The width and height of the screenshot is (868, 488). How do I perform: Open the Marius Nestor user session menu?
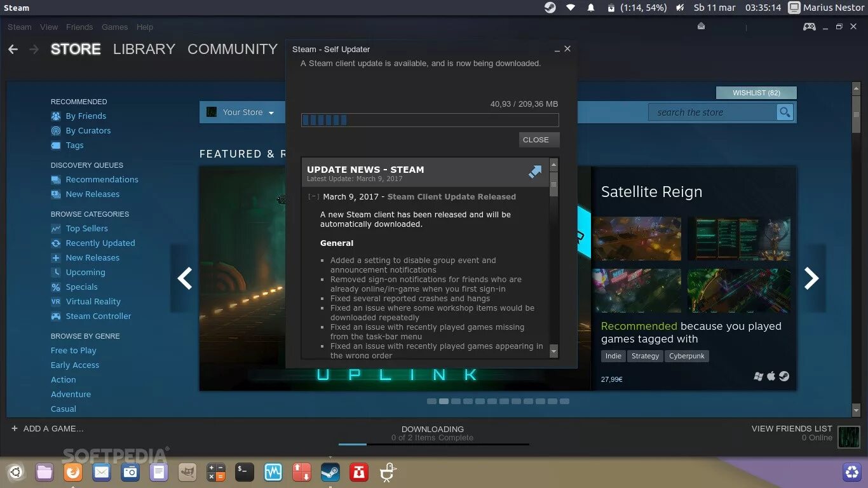coord(827,8)
